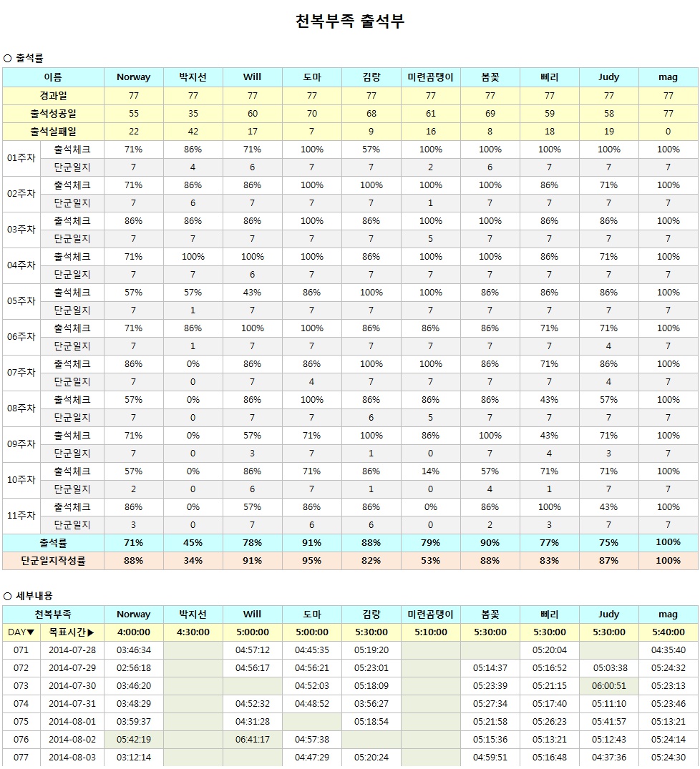700x769 pixels.
Task: Select the 미련곰탱이 header in the 출석률 table
Action: pyautogui.click(x=430, y=77)
